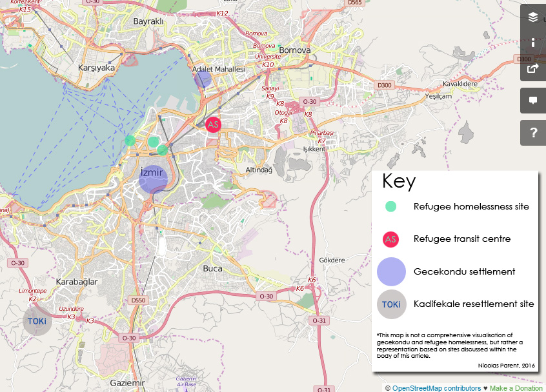Click the green homelessness site legend swatch
The image size is (546, 392).
coord(390,207)
